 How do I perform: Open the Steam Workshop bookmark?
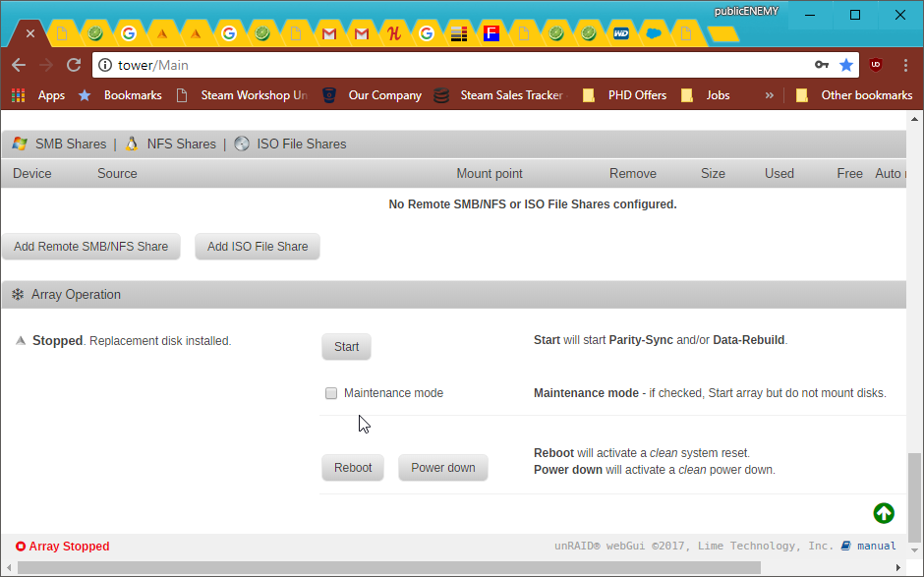(242, 95)
